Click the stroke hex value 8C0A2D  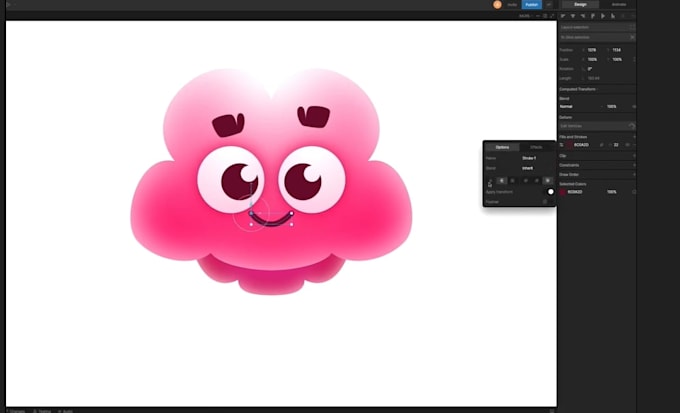pos(582,145)
